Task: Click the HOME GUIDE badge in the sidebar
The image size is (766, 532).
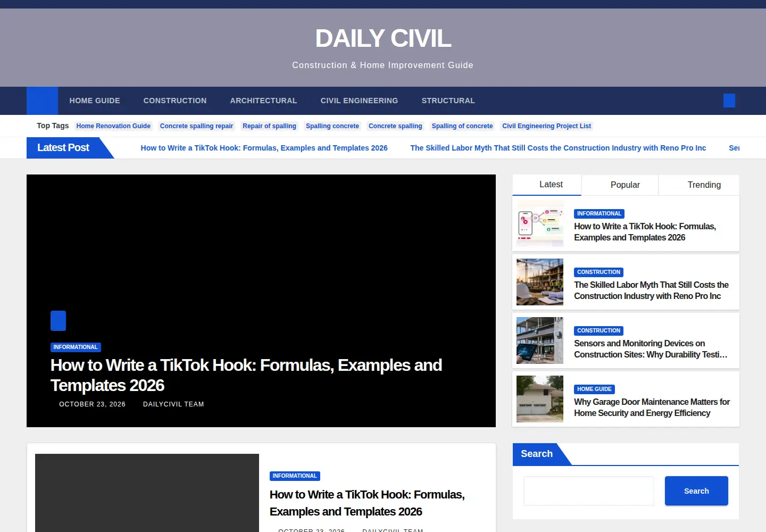Action: [594, 389]
